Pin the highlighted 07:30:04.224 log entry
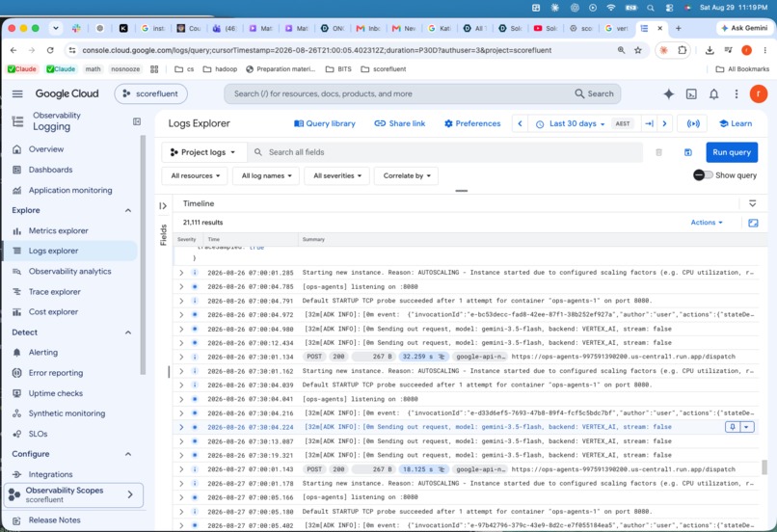Screen dimensions: 777x532 click(x=733, y=427)
